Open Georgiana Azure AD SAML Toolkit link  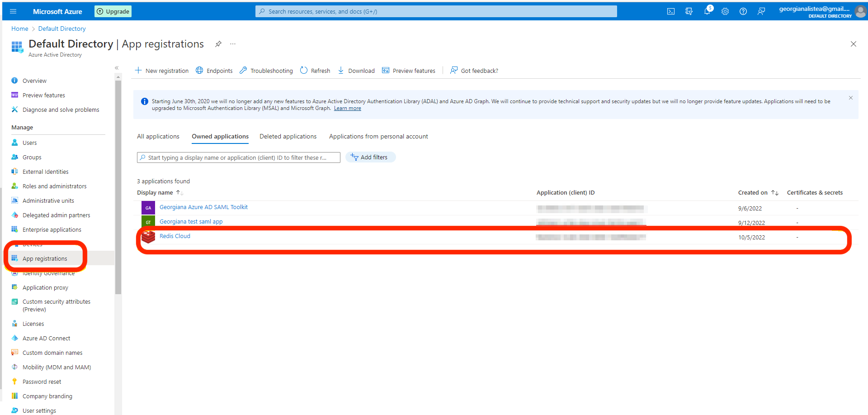[203, 207]
